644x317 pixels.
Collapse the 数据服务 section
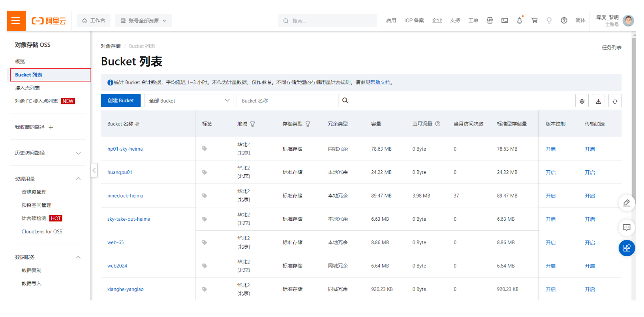(78, 257)
